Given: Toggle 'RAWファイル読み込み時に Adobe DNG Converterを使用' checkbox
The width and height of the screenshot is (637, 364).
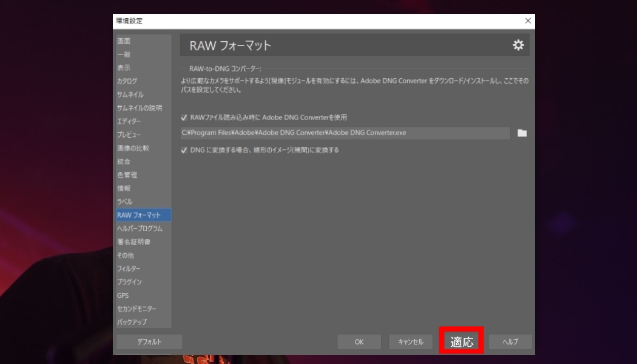Looking at the screenshot, I should [184, 118].
